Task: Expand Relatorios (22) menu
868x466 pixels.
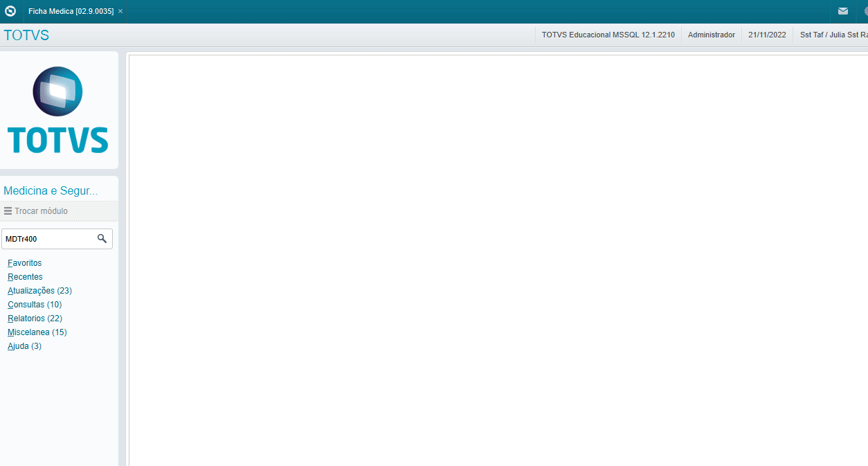Action: [35, 319]
